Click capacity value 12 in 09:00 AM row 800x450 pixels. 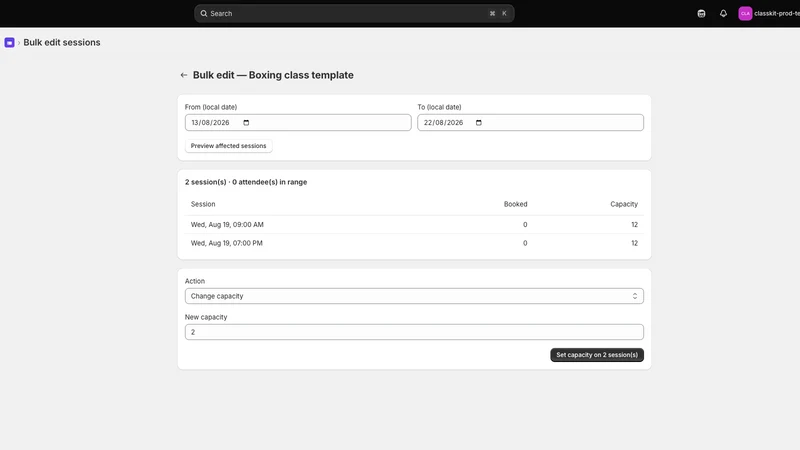point(634,224)
